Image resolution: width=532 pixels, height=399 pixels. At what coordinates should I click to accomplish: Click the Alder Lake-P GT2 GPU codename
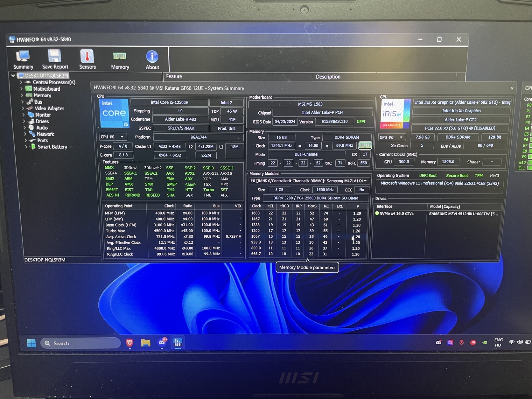click(460, 120)
